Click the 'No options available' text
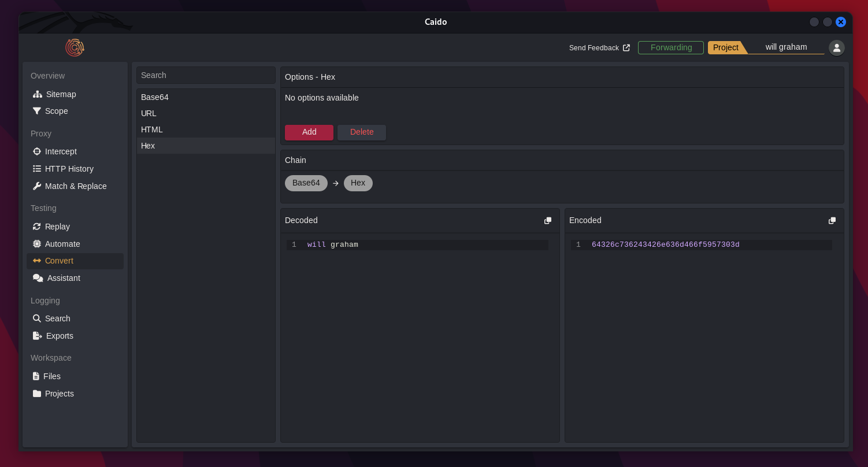 [x=322, y=98]
